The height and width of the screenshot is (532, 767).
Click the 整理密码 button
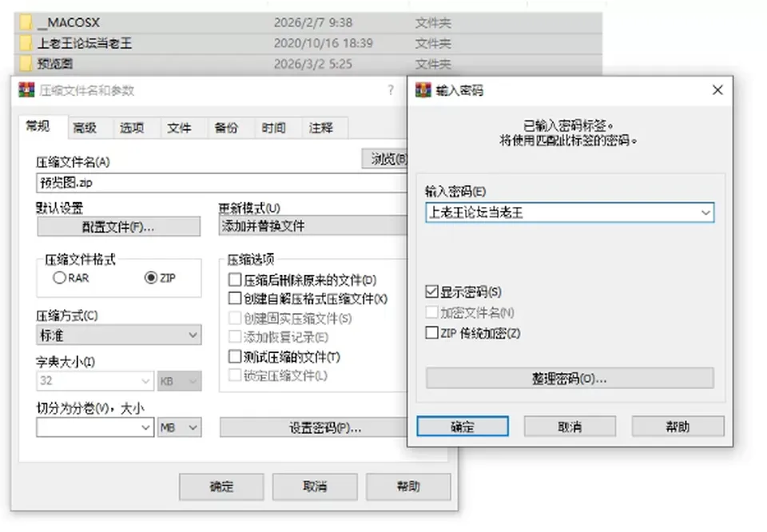(x=570, y=379)
